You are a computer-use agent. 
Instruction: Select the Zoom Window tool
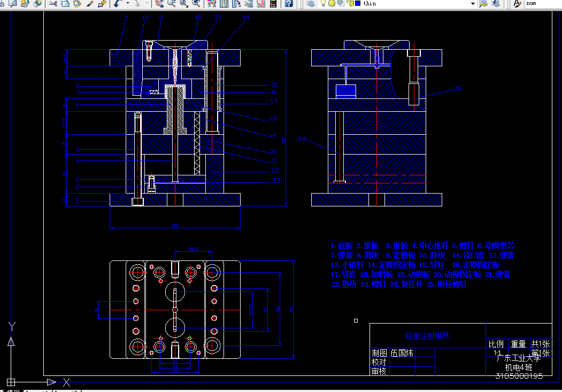tap(184, 4)
